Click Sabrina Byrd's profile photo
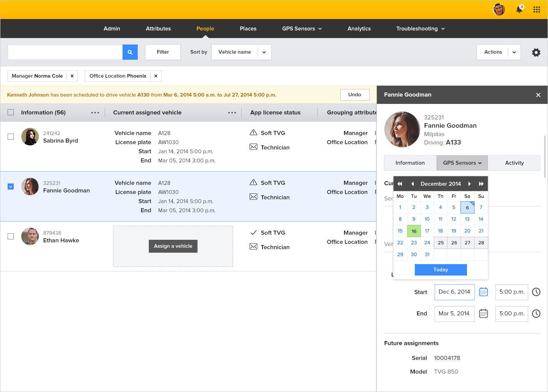The image size is (548, 392). click(x=30, y=137)
